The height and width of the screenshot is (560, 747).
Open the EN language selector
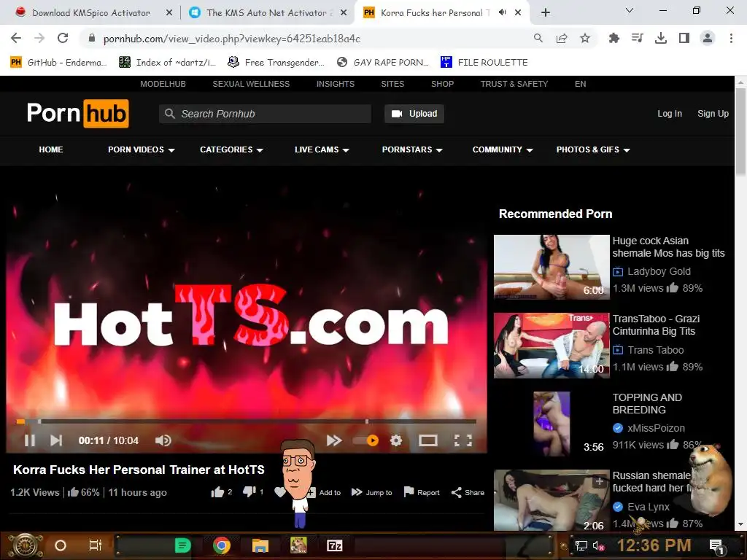pos(580,84)
